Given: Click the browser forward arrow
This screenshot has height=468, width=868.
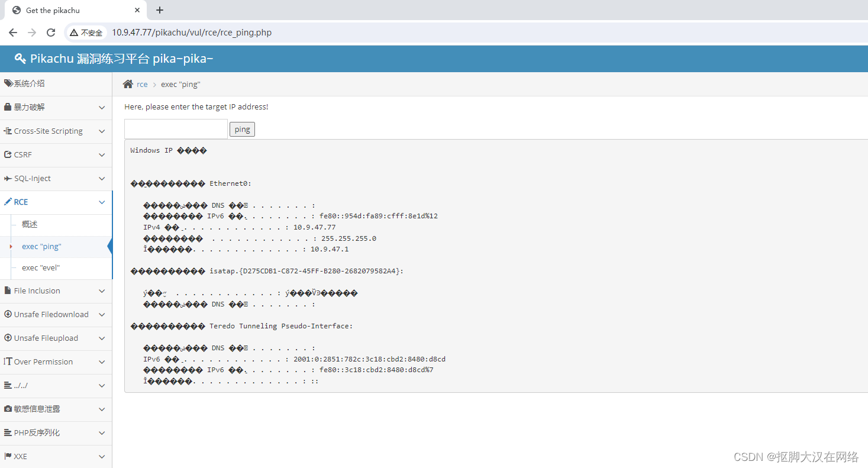Looking at the screenshot, I should click(32, 33).
